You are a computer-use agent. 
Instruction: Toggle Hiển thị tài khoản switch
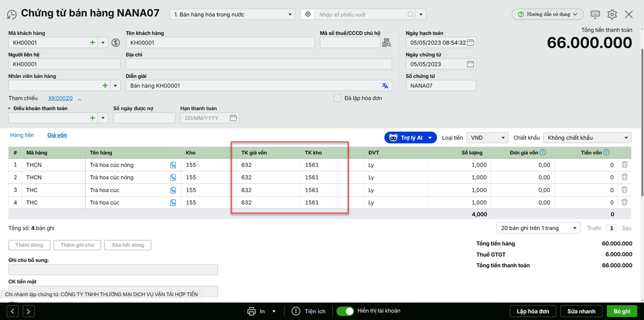345,311
